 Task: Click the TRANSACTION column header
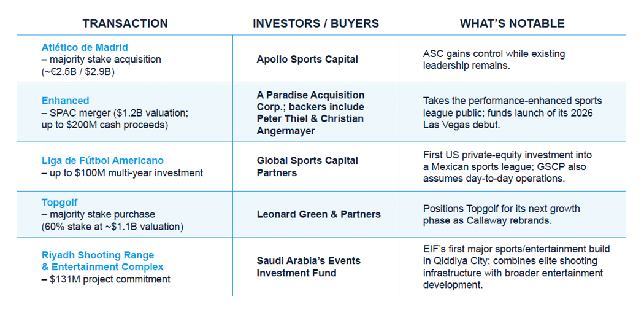[125, 23]
